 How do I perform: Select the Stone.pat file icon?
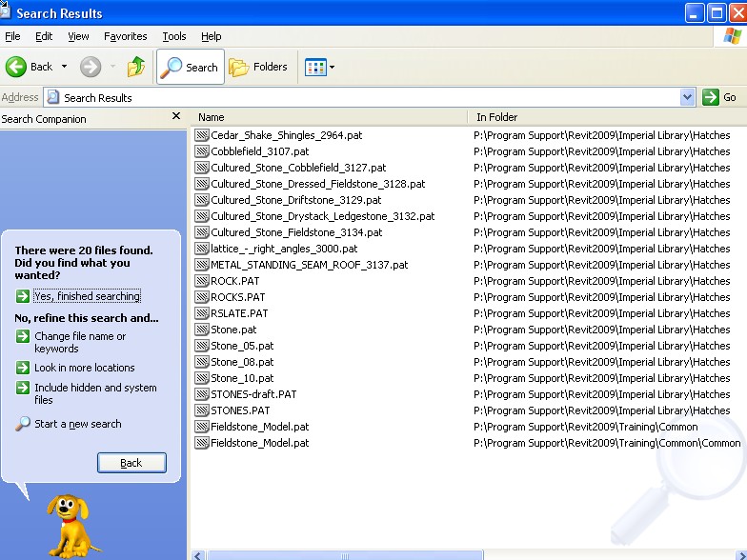(x=202, y=330)
